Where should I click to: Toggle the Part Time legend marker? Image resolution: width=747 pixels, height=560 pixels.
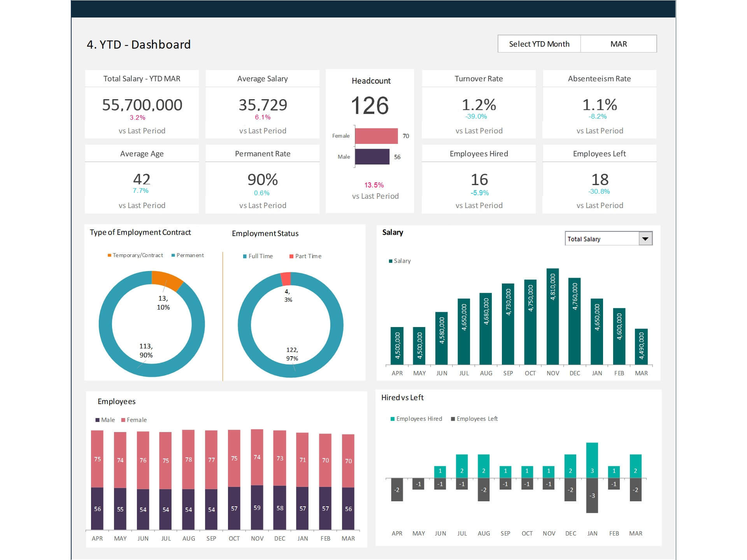pos(291,256)
